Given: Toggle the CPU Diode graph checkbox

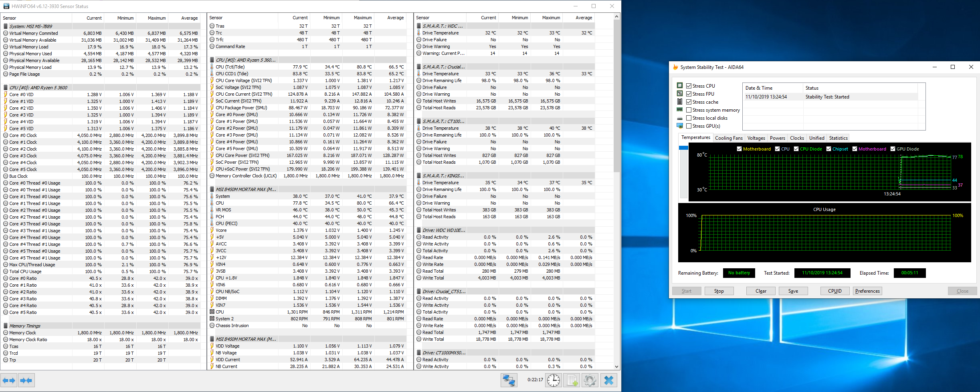Looking at the screenshot, I should pos(796,149).
